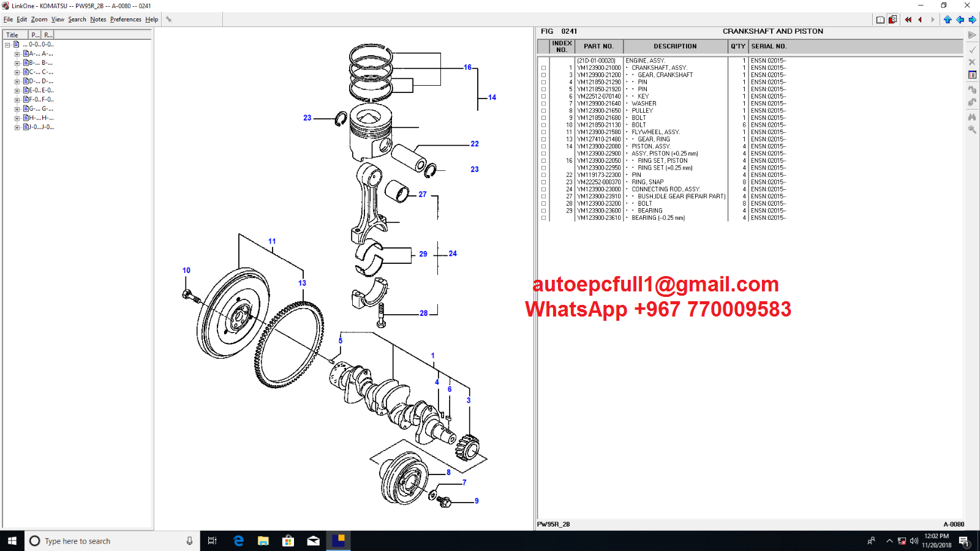Open the Search menu

click(77, 20)
